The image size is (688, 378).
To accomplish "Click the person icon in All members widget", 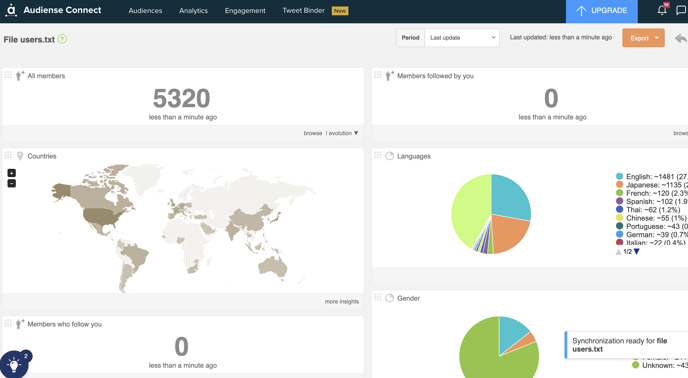I will point(20,76).
